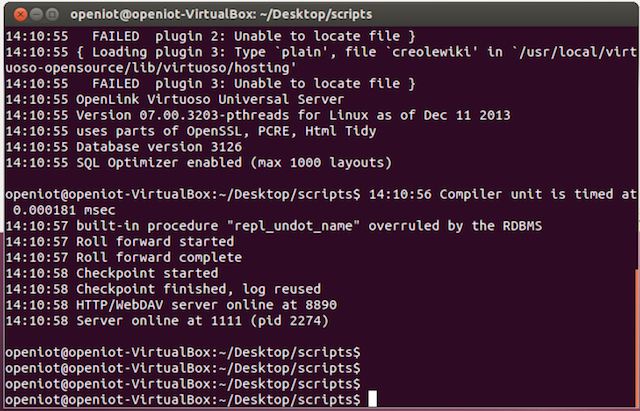Click the 'Roll forward started' line
640x411 pixels.
tap(120, 242)
